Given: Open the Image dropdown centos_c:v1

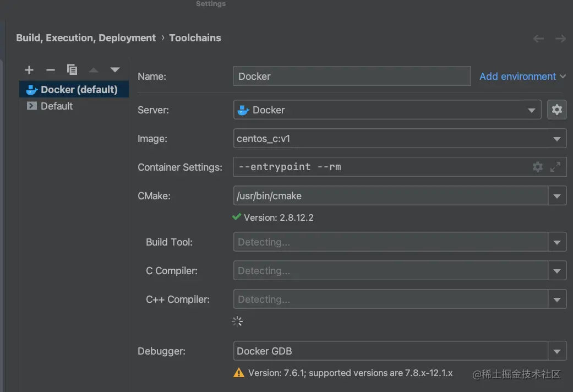Looking at the screenshot, I should point(400,139).
